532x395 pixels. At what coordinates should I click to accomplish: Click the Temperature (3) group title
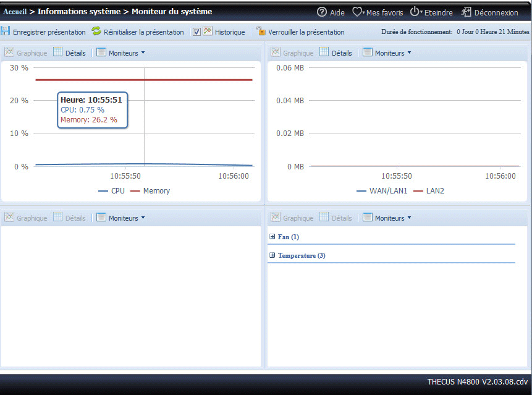point(302,255)
